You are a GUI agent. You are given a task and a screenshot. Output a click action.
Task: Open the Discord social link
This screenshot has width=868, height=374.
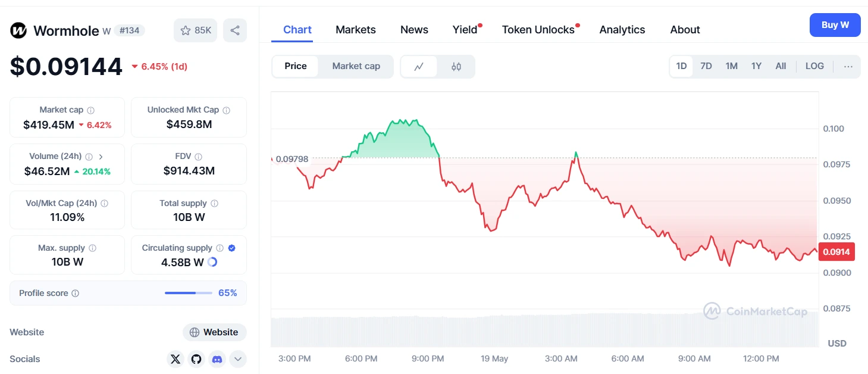[217, 359]
